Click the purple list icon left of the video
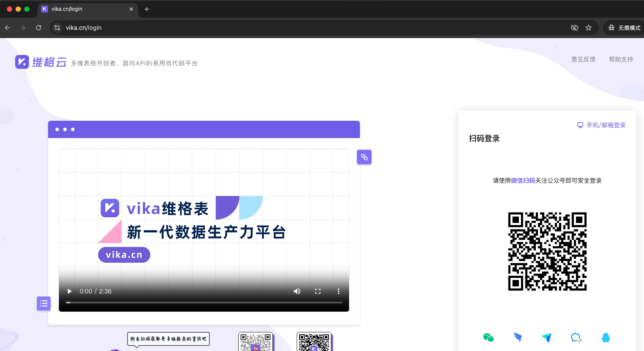Screen dimensions: 644x351 [44, 303]
